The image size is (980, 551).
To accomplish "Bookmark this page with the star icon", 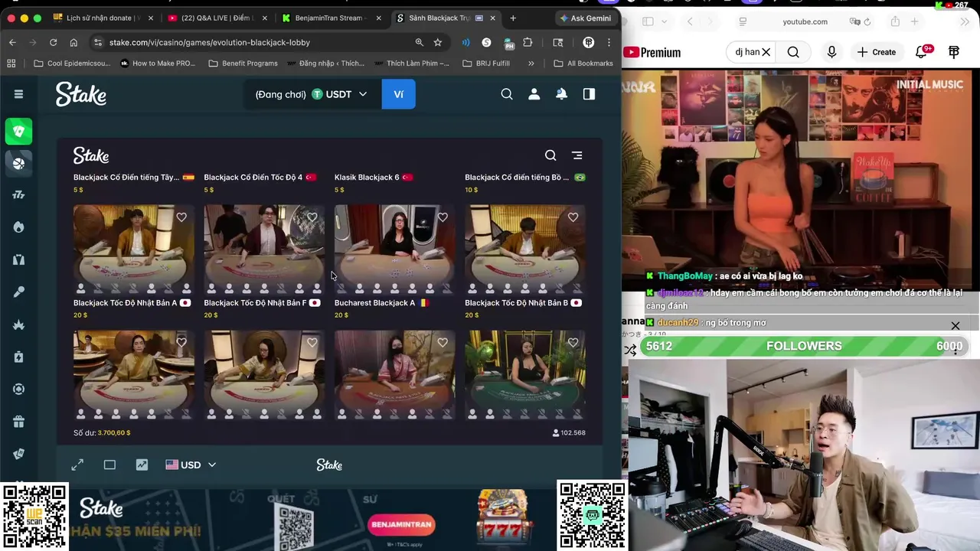I will click(438, 42).
